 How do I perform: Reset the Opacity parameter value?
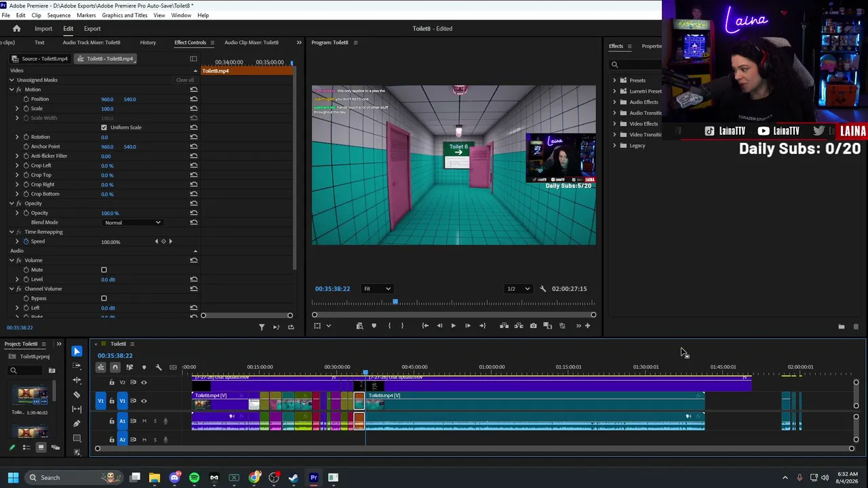[x=194, y=213]
